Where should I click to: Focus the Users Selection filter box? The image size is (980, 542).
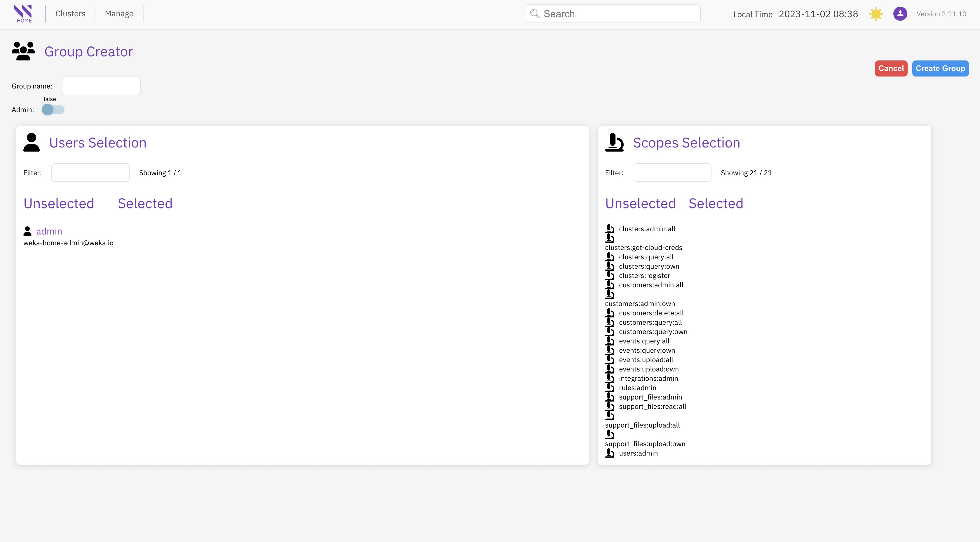click(x=90, y=173)
